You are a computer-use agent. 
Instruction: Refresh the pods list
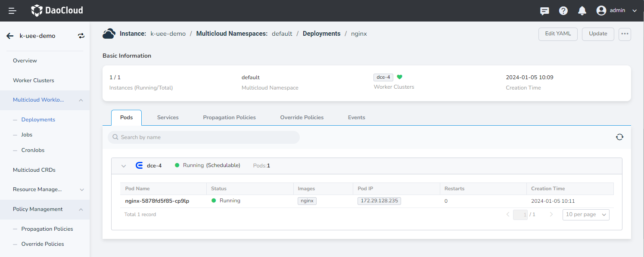coord(619,137)
